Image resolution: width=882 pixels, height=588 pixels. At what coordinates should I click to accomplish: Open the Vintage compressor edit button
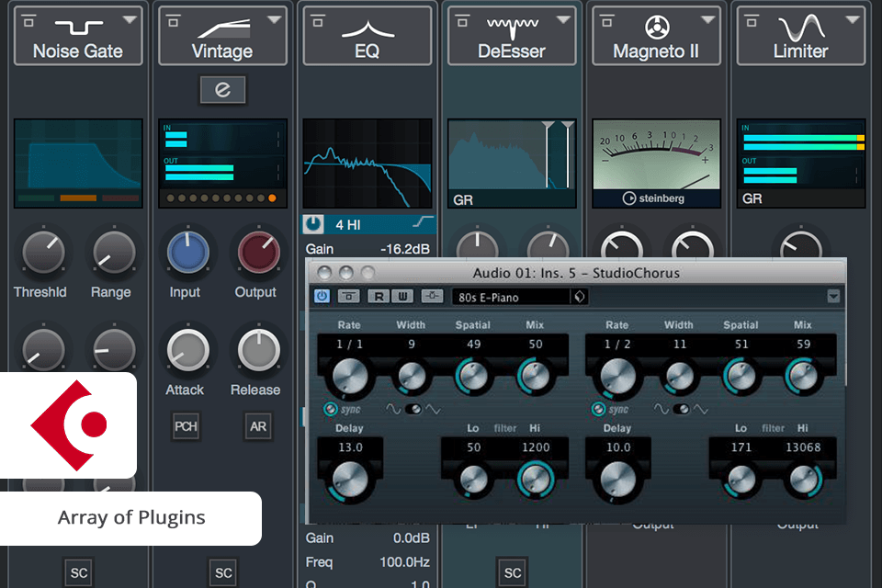click(222, 89)
